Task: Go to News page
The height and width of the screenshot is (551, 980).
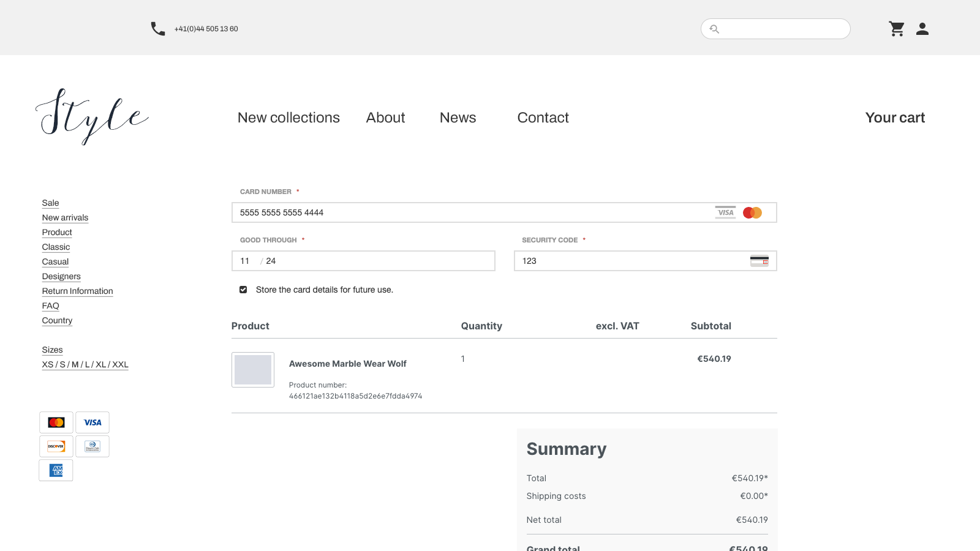Action: click(458, 118)
